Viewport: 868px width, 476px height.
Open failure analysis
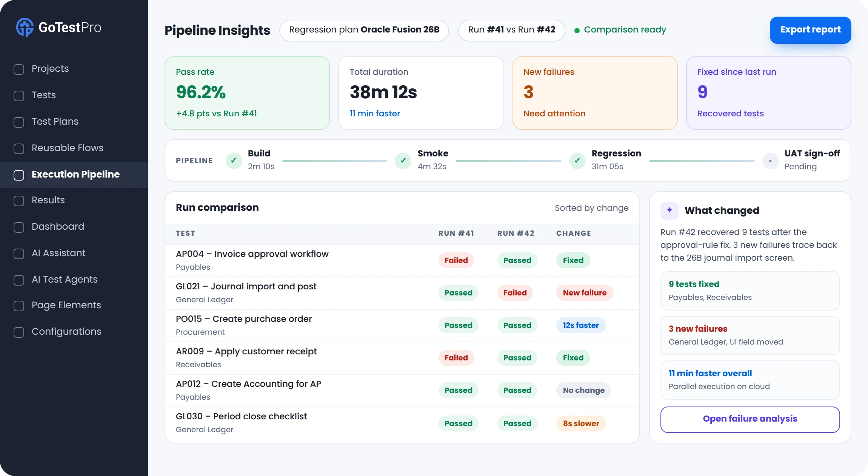[750, 419]
